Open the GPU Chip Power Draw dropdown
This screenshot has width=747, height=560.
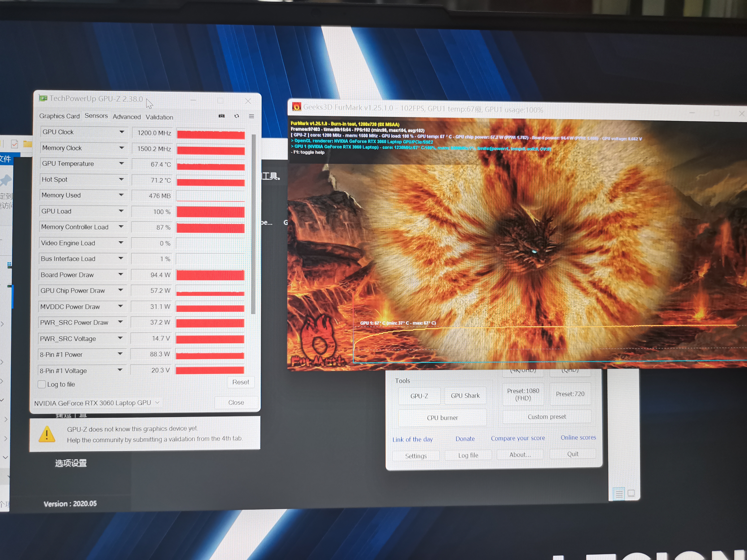(x=121, y=290)
